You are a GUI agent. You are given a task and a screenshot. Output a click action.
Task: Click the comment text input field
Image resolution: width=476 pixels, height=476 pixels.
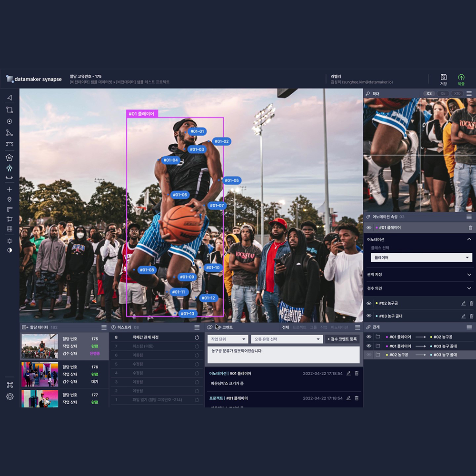[x=284, y=355]
